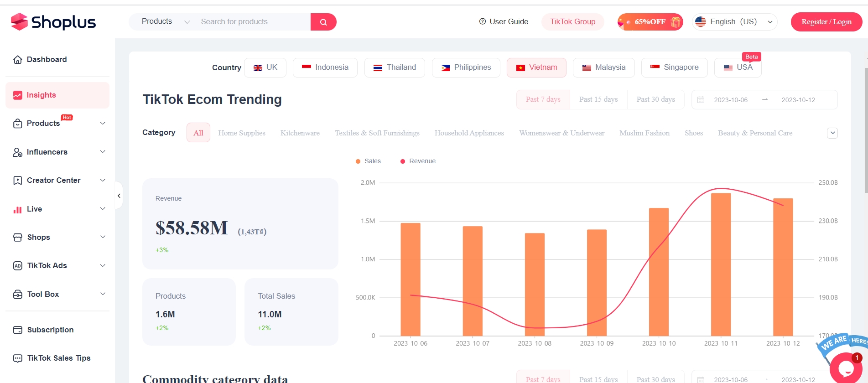
Task: Select the All category filter
Action: point(198,133)
